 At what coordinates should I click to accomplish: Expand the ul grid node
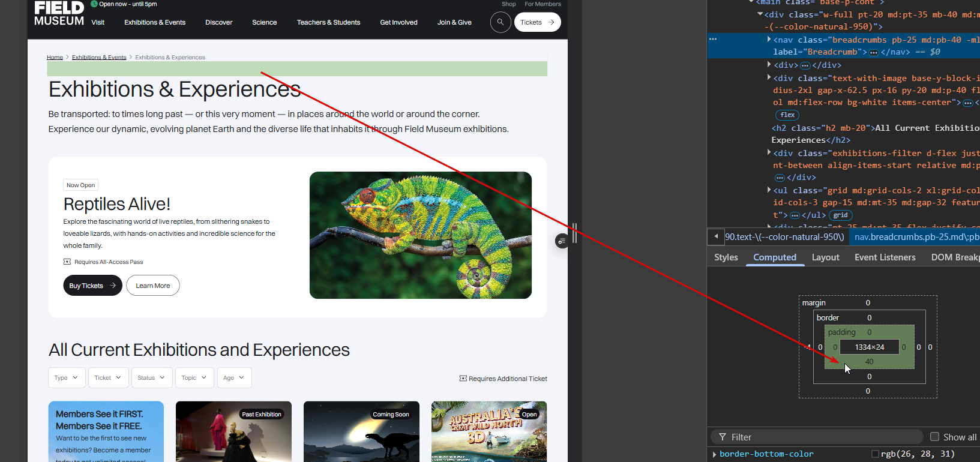[x=769, y=190]
